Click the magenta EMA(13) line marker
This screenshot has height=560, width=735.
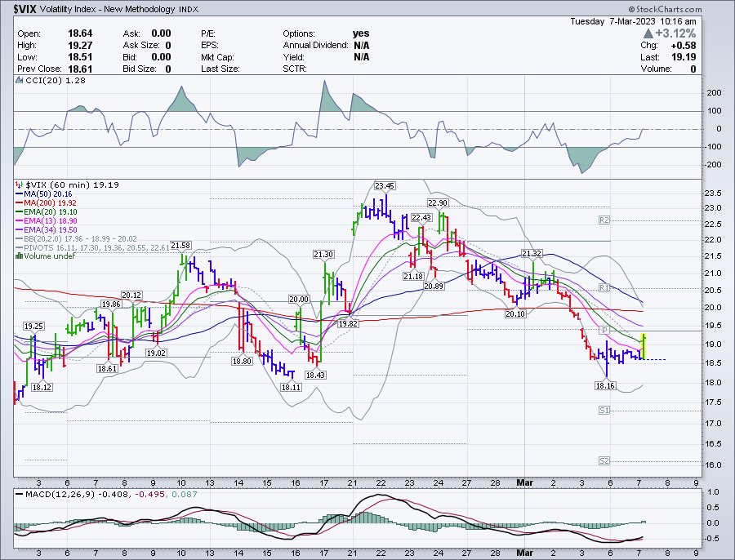(20, 220)
